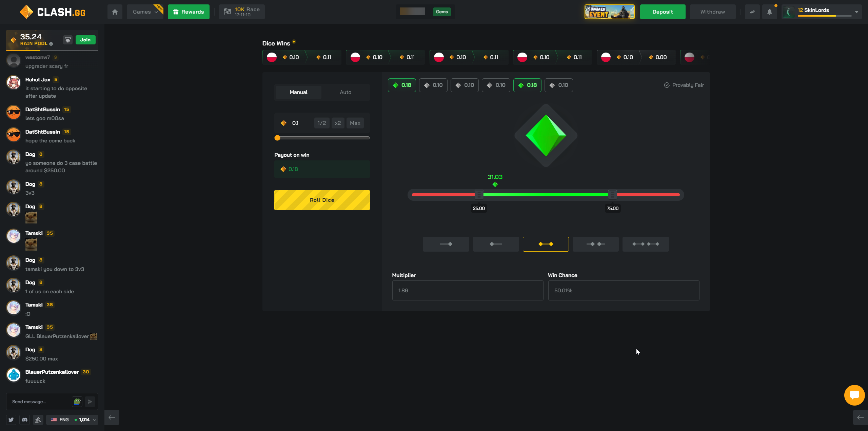Switch to Auto betting mode
868x431 pixels.
346,92
